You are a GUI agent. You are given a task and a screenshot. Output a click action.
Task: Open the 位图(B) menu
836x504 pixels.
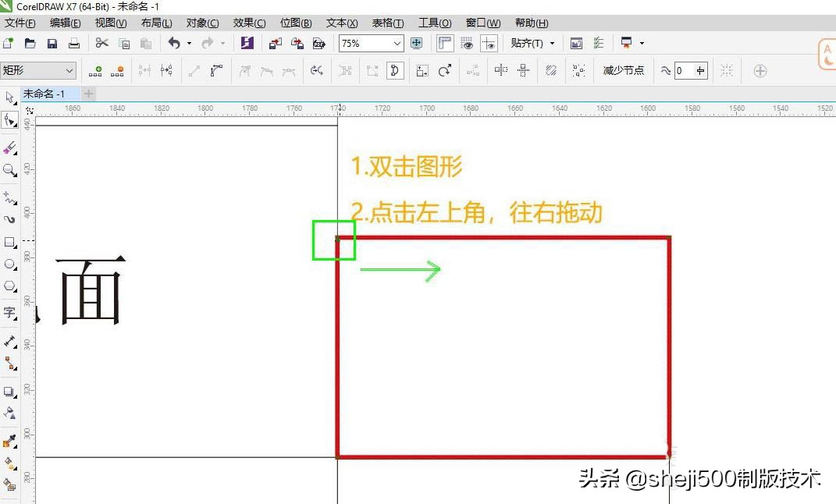296,23
